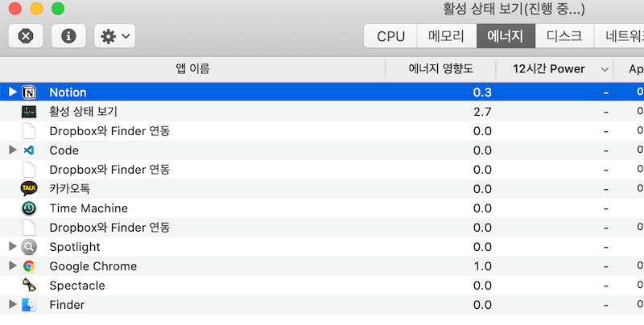
Task: Sort by the 에너지 영향도 column header
Action: pyautogui.click(x=440, y=68)
